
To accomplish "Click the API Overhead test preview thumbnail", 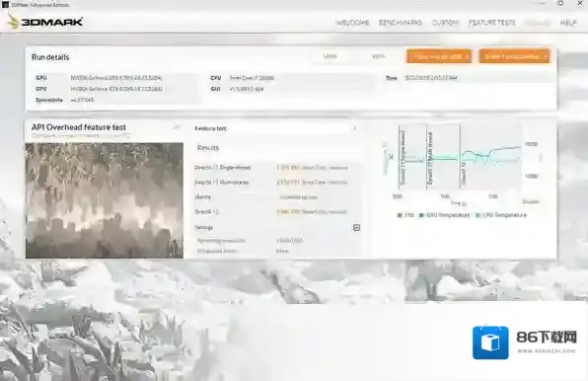I will point(105,200).
